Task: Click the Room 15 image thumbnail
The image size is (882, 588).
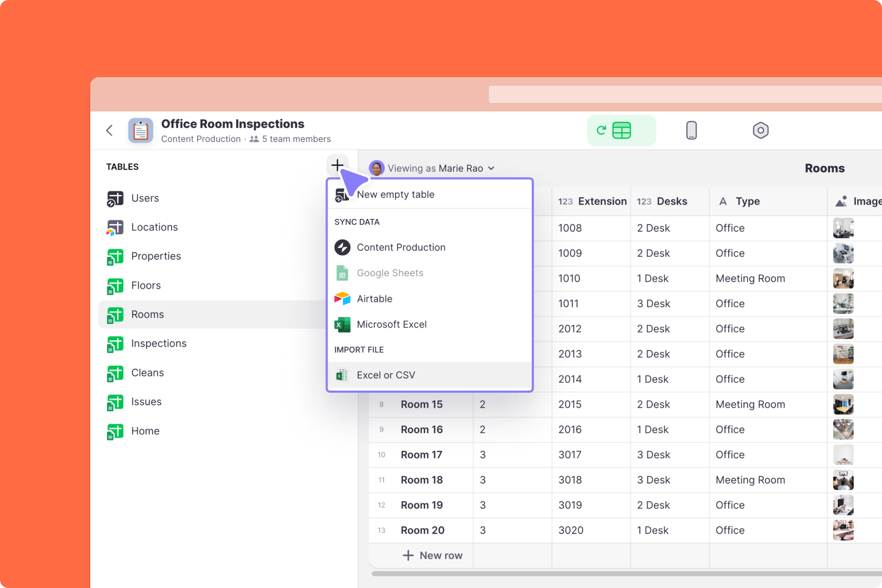Action: tap(843, 404)
